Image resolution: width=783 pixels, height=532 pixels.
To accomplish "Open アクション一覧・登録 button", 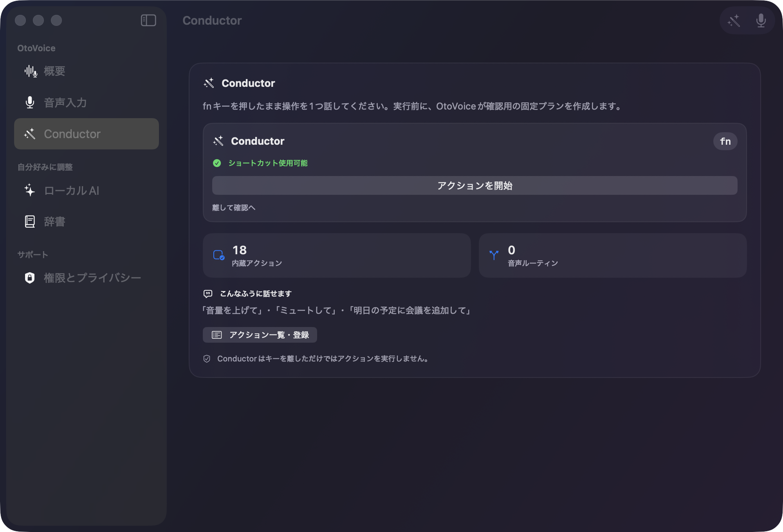I will pos(260,335).
